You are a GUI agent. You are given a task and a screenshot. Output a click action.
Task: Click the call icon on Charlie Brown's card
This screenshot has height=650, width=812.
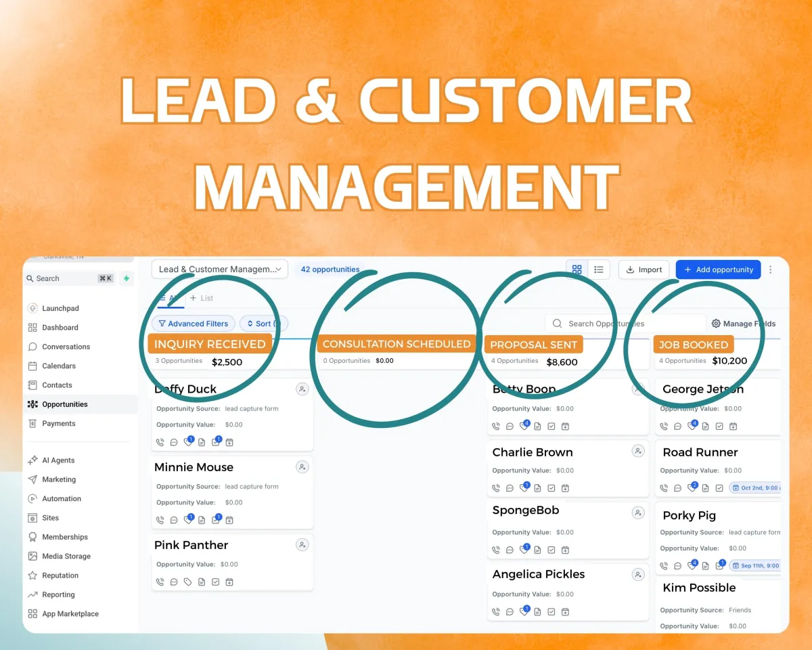point(496,487)
